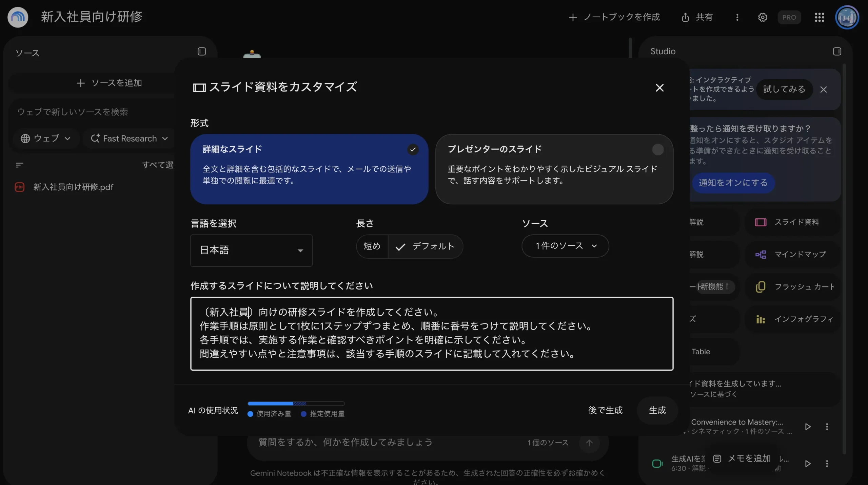Click 後で生成 button
Screen dimensions: 868x485
pyautogui.click(x=605, y=410)
